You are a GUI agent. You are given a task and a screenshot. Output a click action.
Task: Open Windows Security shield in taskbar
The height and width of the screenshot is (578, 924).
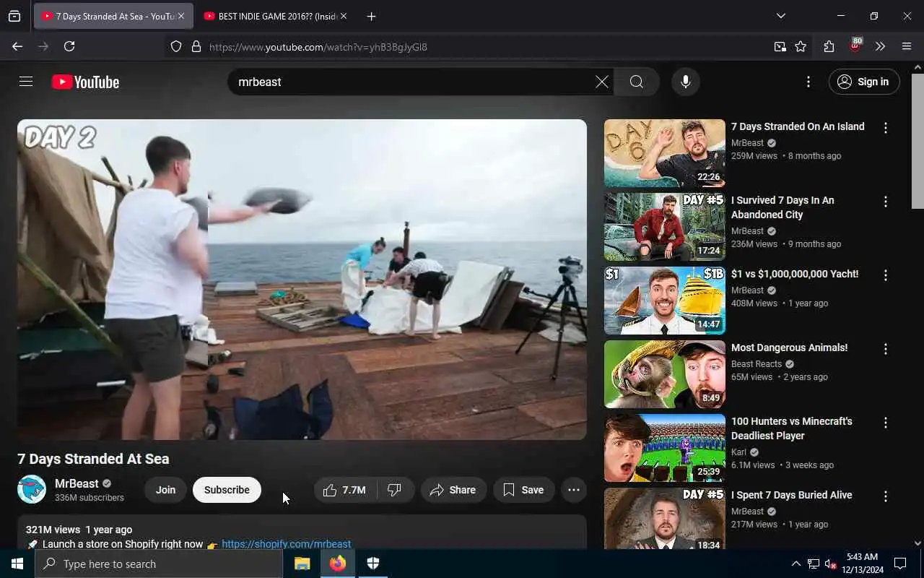click(x=372, y=564)
